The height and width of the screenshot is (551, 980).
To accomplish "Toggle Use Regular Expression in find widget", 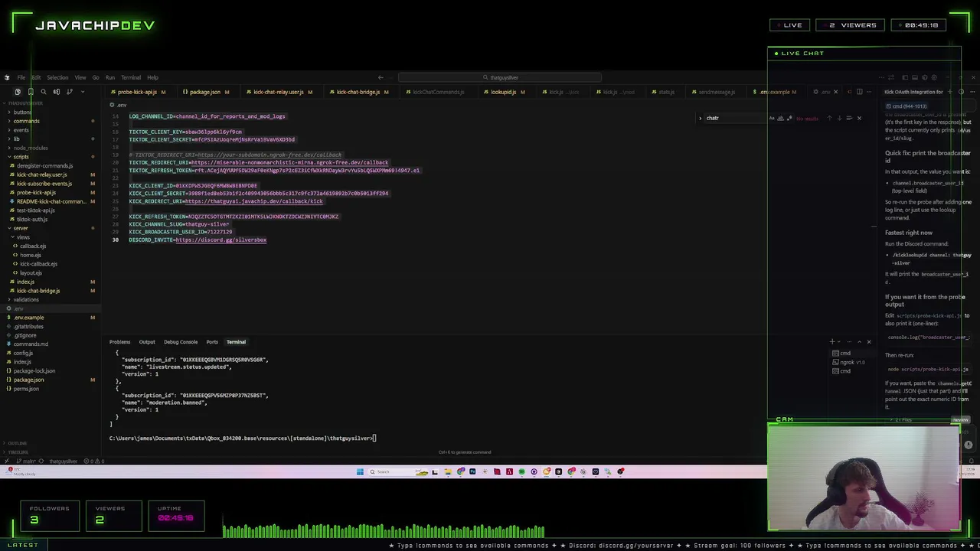I will [789, 118].
